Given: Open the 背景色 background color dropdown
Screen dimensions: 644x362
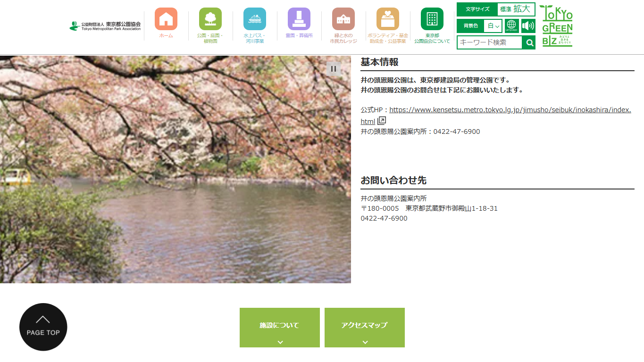Looking at the screenshot, I should tap(493, 26).
